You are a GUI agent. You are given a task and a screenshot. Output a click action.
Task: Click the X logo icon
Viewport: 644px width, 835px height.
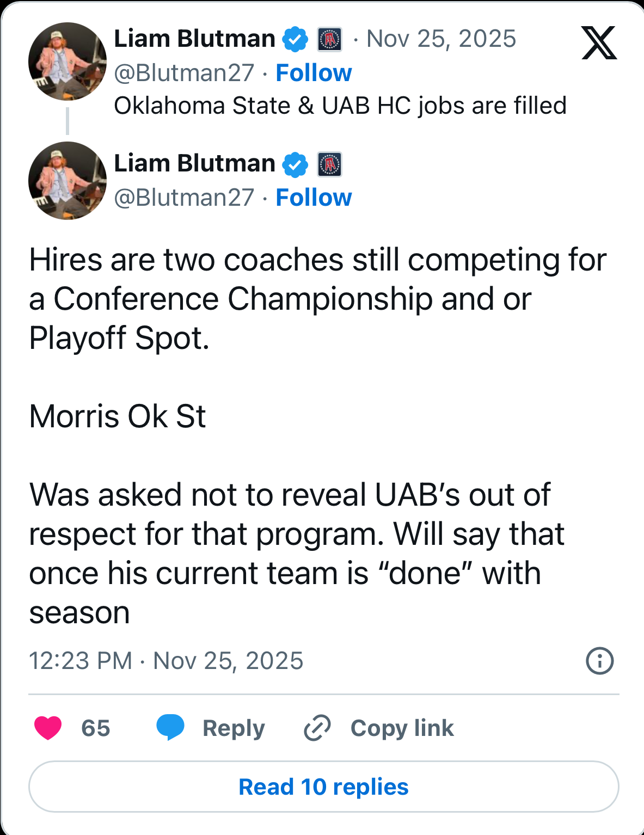(599, 42)
